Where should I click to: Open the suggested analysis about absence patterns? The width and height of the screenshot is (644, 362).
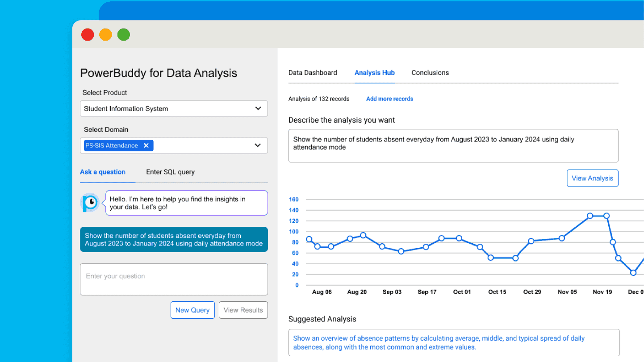pos(453,342)
